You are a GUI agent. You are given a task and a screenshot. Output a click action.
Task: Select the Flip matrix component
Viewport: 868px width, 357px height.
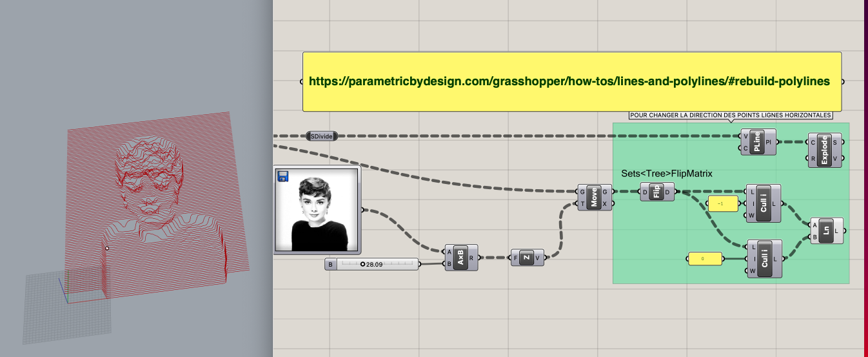point(656,192)
